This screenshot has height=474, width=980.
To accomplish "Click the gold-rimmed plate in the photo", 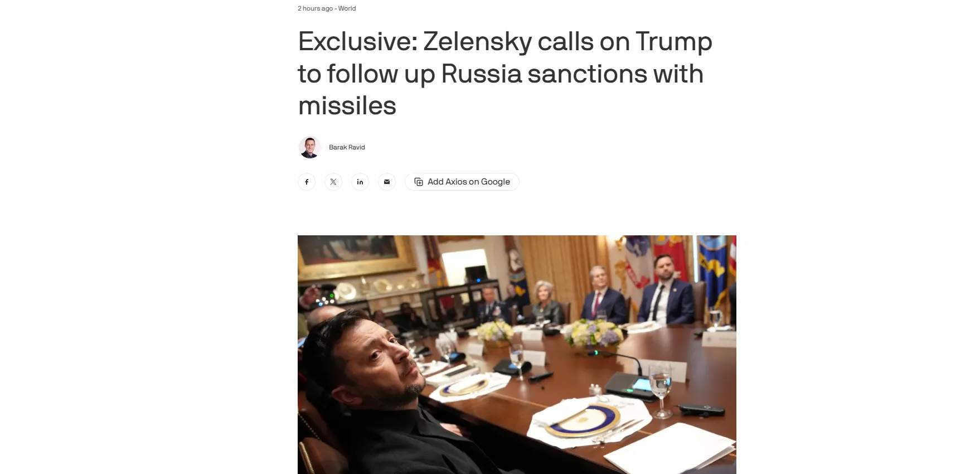I will pyautogui.click(x=583, y=420).
